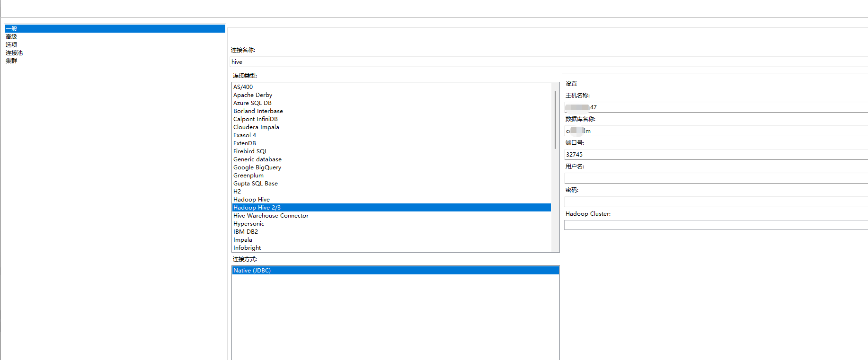
Task: Open the Hadoop Cluster combo box
Action: (716, 226)
